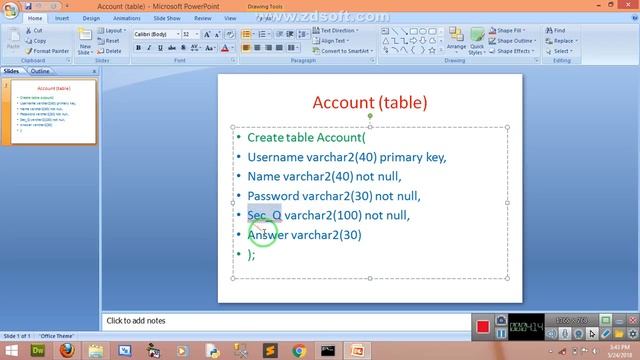Increase font size with Grow Font
Screen dimensions: 640x360
click(207, 35)
